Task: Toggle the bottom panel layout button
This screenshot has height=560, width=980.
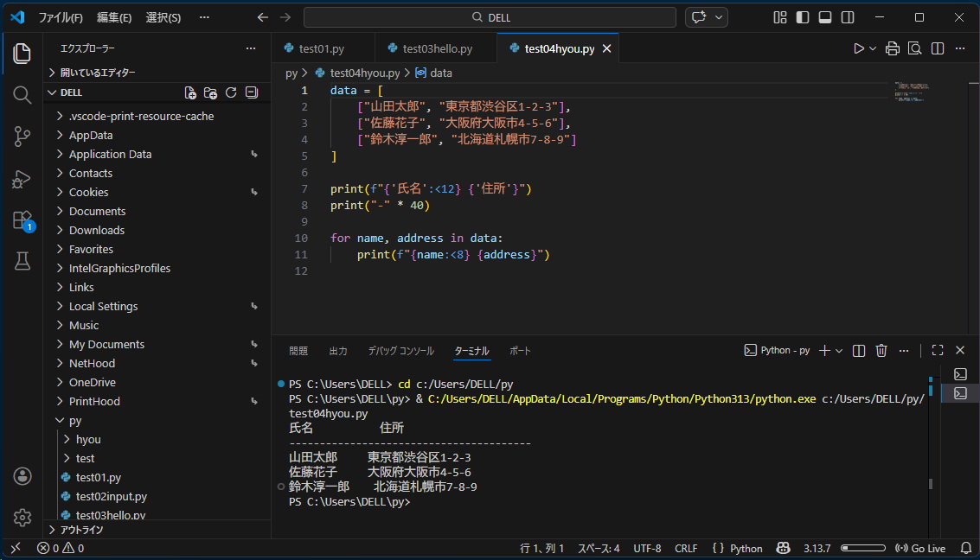Action: 825,17
